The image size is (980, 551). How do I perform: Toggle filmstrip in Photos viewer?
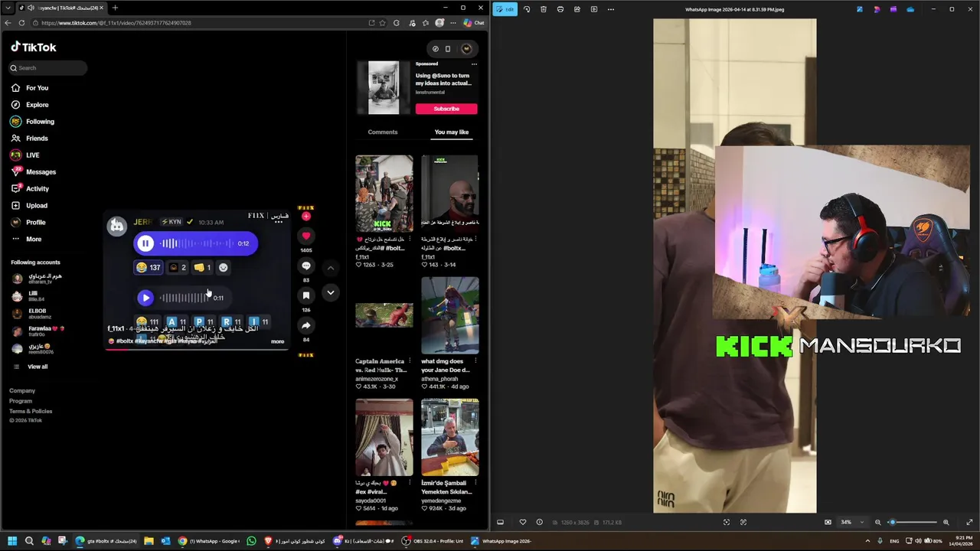pos(500,522)
